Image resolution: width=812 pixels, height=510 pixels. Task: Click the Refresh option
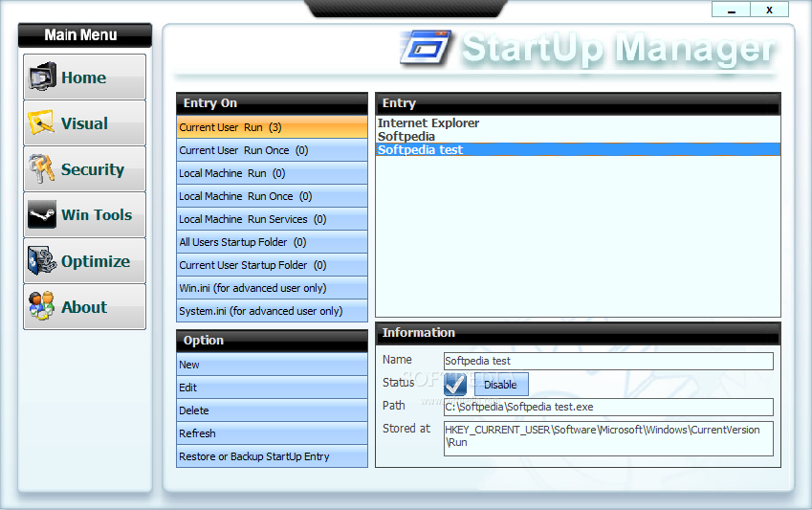pos(272,433)
